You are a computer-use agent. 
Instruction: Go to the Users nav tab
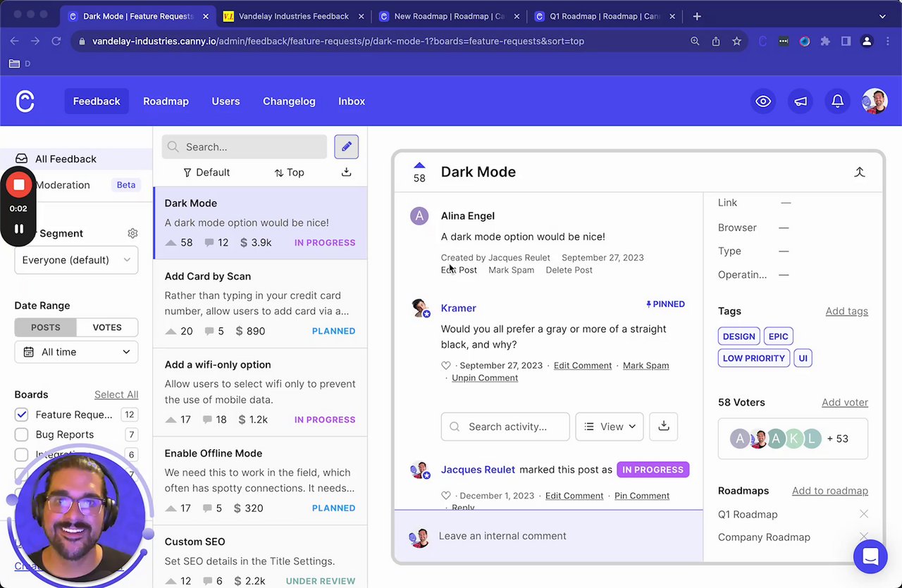225,101
